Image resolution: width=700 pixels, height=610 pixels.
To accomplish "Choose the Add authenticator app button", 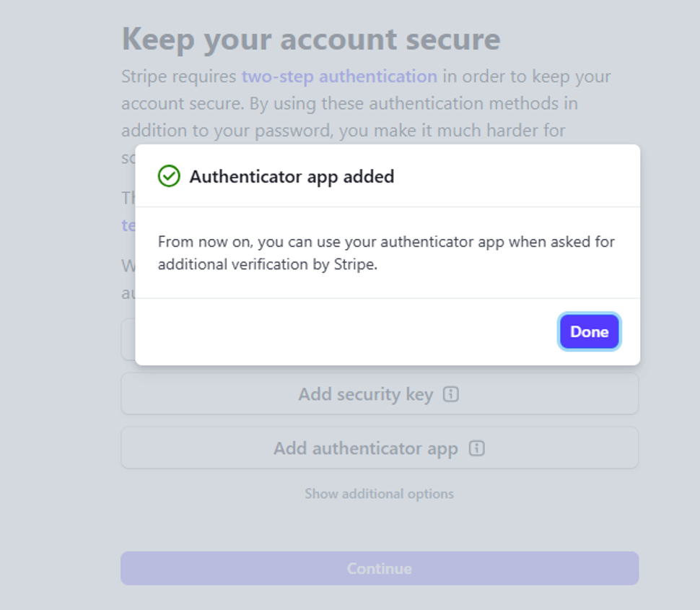I will 380,448.
